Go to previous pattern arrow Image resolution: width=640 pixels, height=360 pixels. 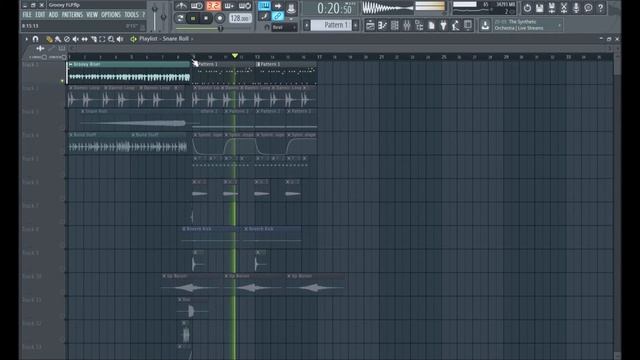307,25
